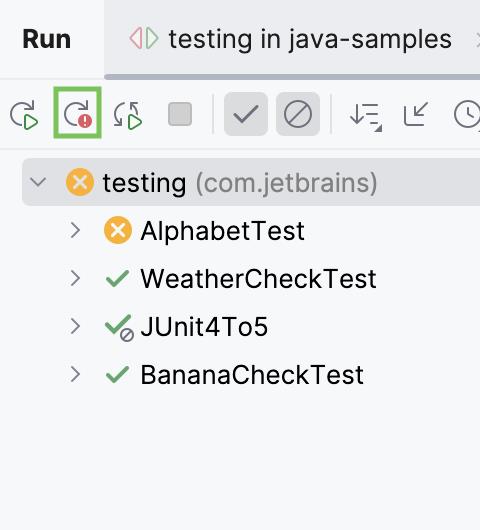Select AlphabetTest in results tree
This screenshot has height=530, width=480.
pyautogui.click(x=223, y=231)
